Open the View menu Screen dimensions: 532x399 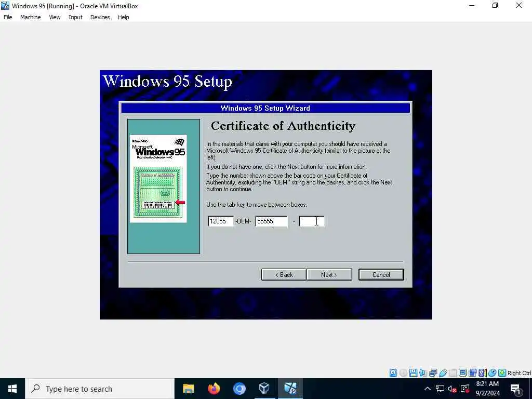55,17
